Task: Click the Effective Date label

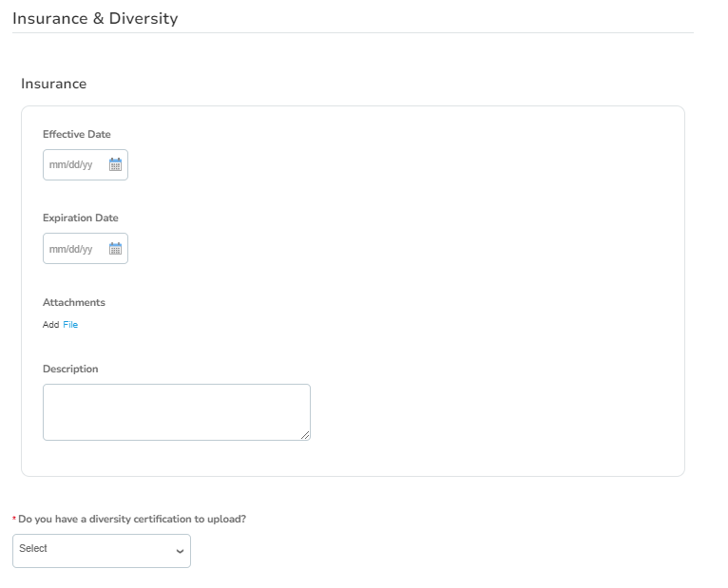Action: pos(77,134)
